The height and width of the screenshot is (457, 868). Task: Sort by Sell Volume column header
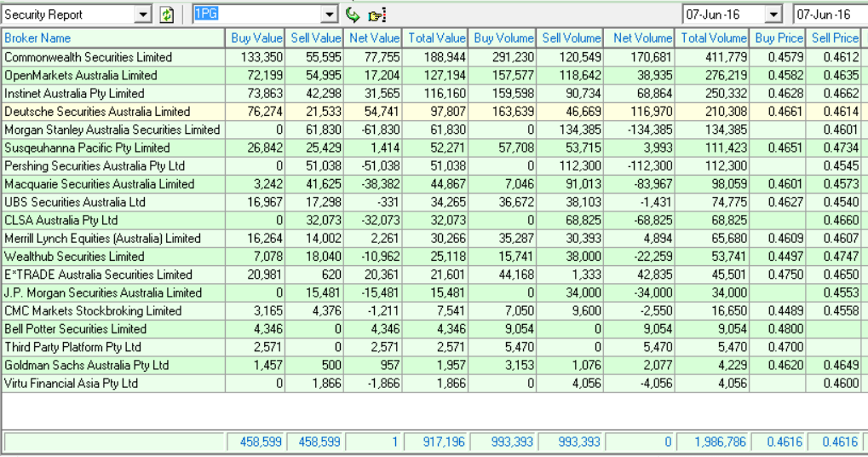tap(570, 38)
